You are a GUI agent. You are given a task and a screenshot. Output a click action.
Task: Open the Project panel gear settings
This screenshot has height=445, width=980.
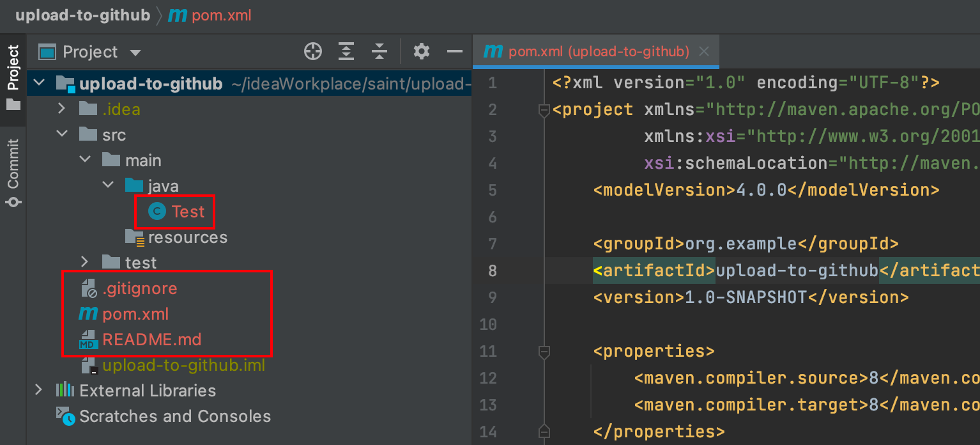point(421,52)
